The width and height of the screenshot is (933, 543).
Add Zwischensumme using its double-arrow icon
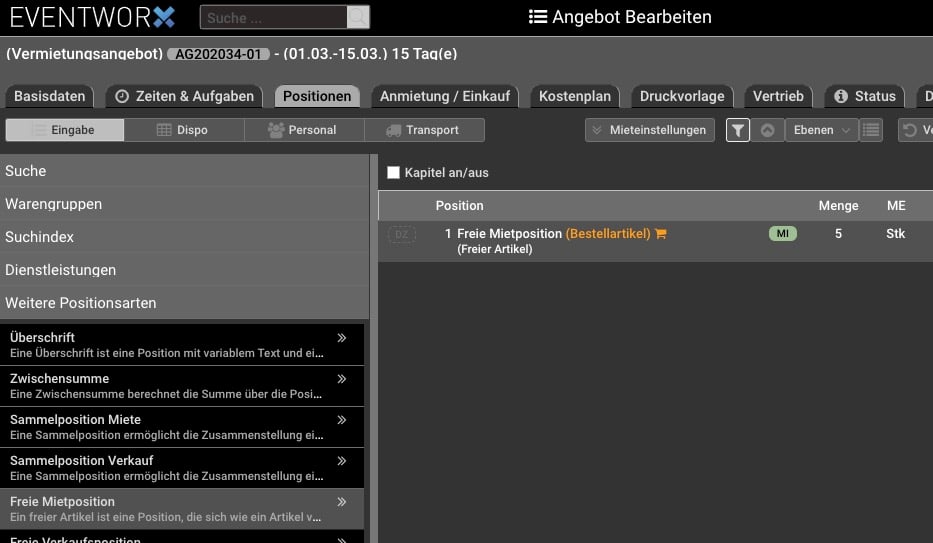click(x=342, y=379)
